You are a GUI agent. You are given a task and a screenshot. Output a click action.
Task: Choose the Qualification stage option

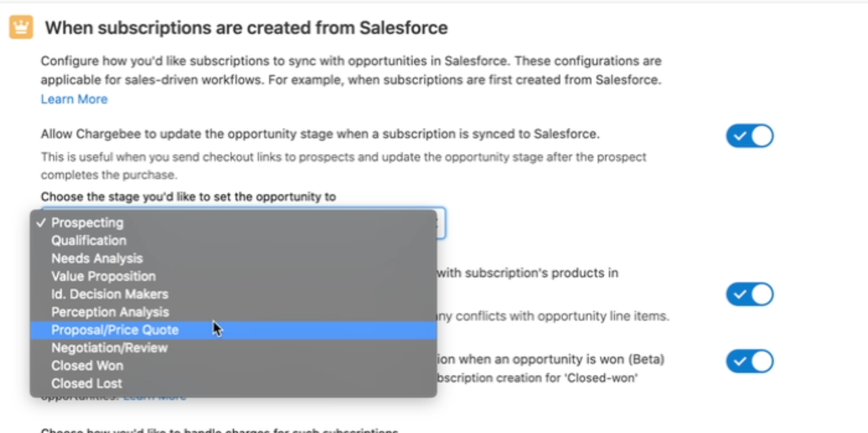(x=88, y=240)
